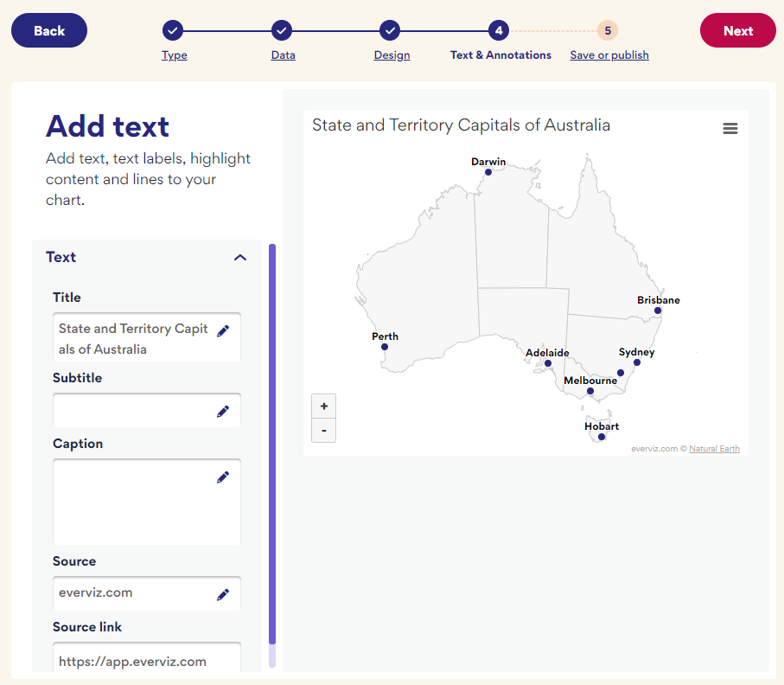Click the Data step checkmark circle
The image size is (784, 685).
282,30
